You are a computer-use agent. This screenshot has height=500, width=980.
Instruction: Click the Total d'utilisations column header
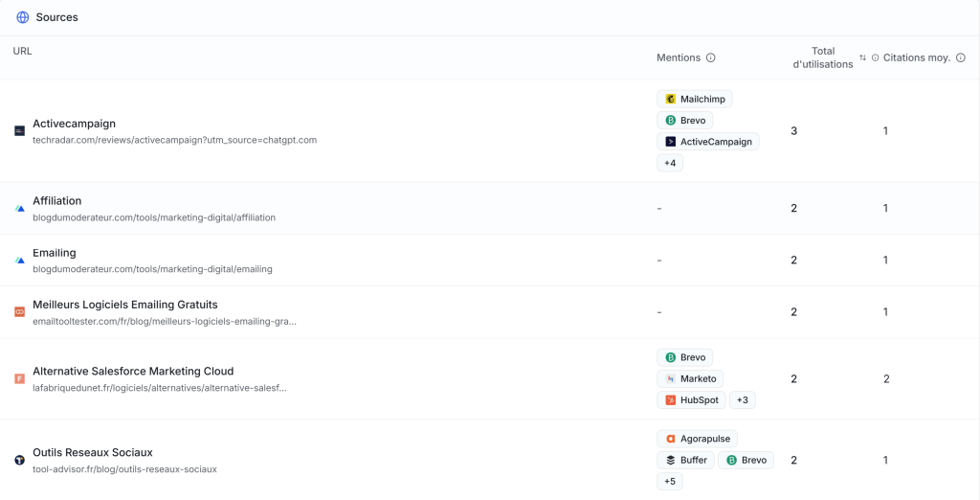(823, 57)
